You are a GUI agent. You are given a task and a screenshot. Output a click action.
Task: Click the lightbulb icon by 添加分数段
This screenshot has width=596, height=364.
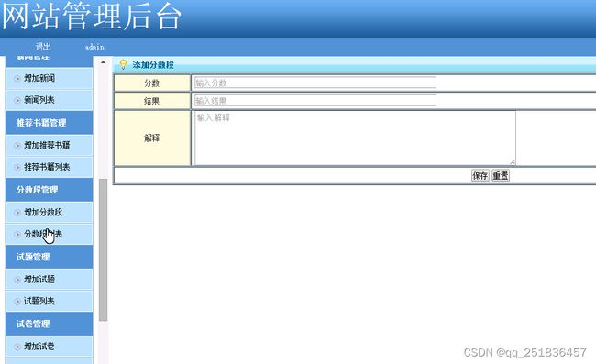point(123,64)
